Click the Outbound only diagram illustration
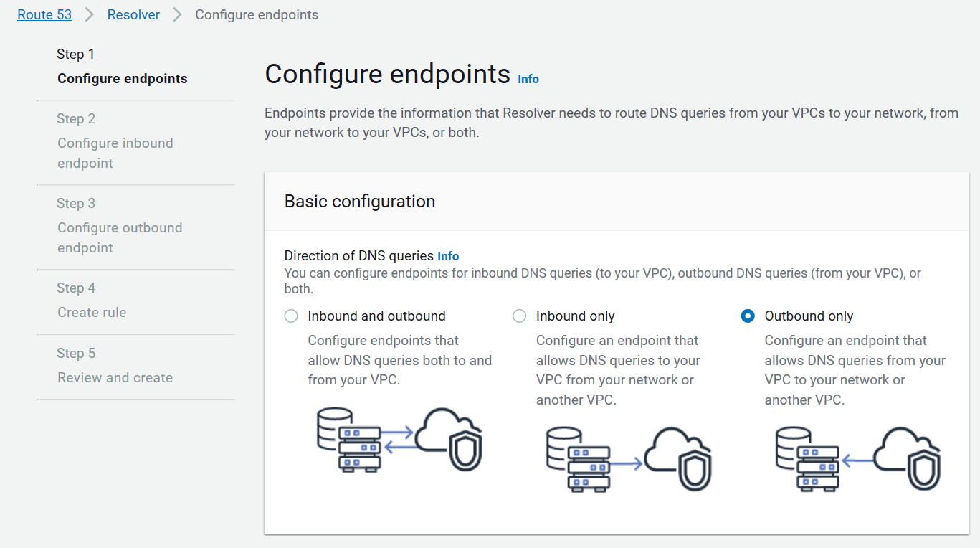 (x=857, y=459)
